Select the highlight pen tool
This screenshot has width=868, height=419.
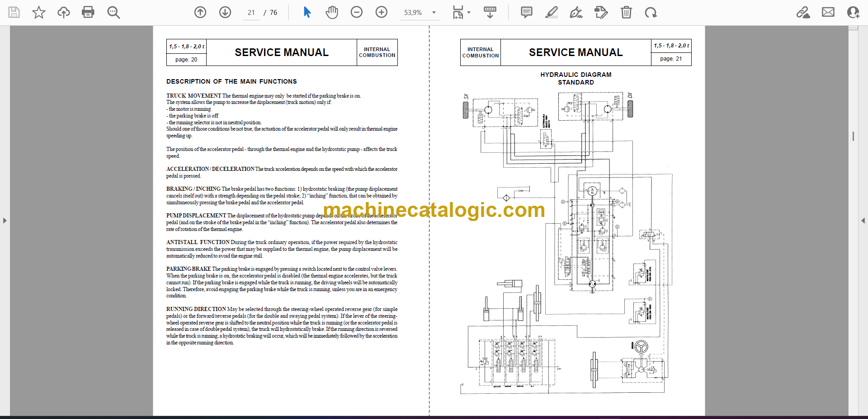click(x=552, y=12)
